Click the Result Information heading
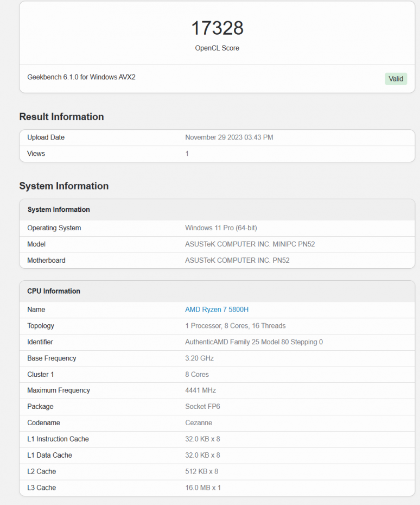This screenshot has width=420, height=505. tap(61, 117)
